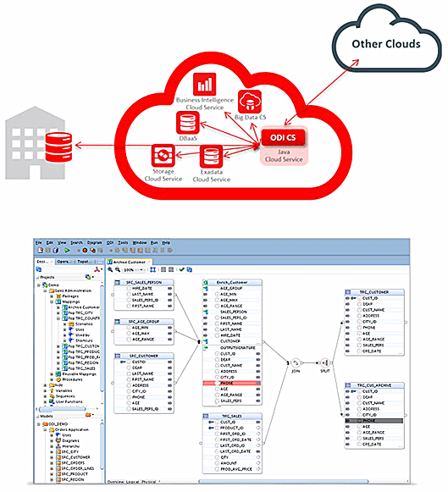
Task: Click the JOIN component node
Action: click(x=296, y=363)
